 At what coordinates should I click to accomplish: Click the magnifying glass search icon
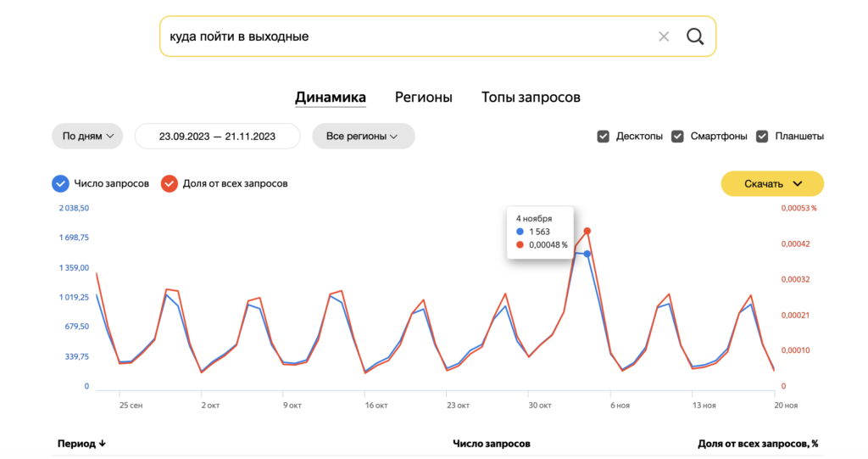(x=695, y=36)
